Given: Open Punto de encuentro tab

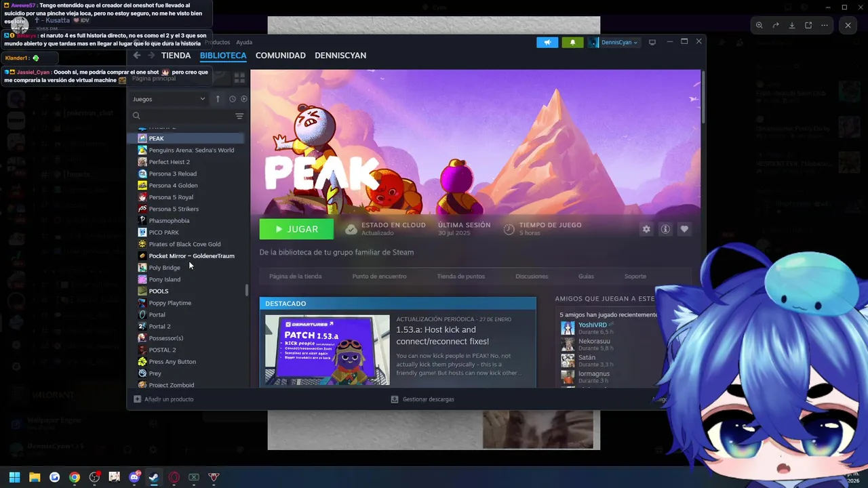Looking at the screenshot, I should [x=379, y=277].
